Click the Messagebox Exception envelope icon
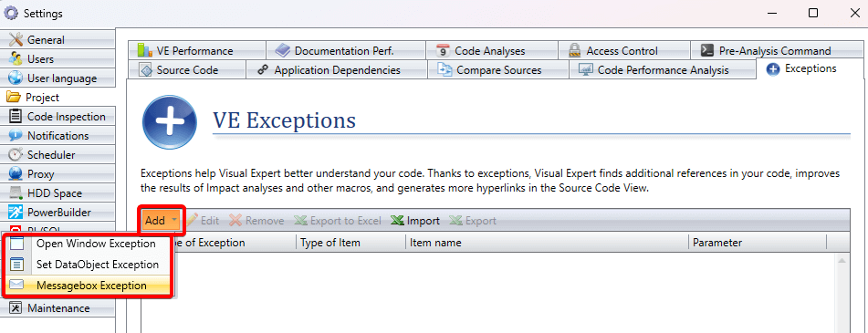The height and width of the screenshot is (333, 868). coord(17,286)
